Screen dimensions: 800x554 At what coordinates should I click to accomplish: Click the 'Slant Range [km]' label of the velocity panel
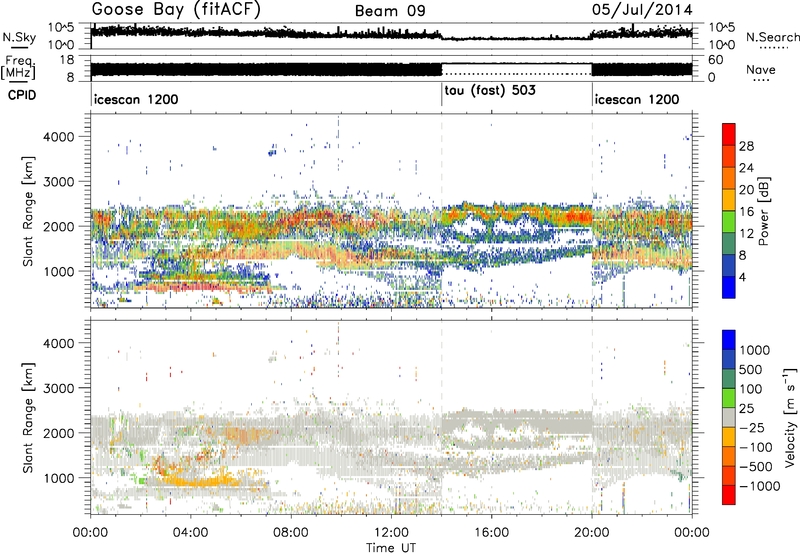(28, 418)
